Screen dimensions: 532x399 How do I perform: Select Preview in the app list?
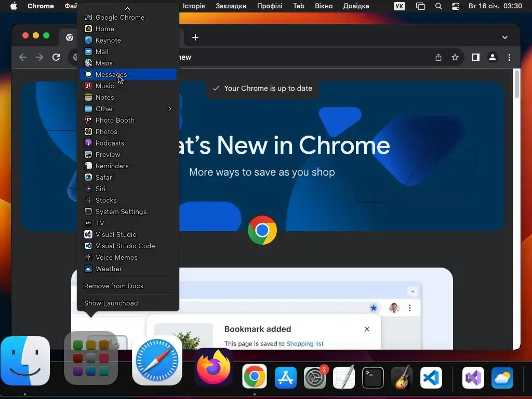coord(128,154)
